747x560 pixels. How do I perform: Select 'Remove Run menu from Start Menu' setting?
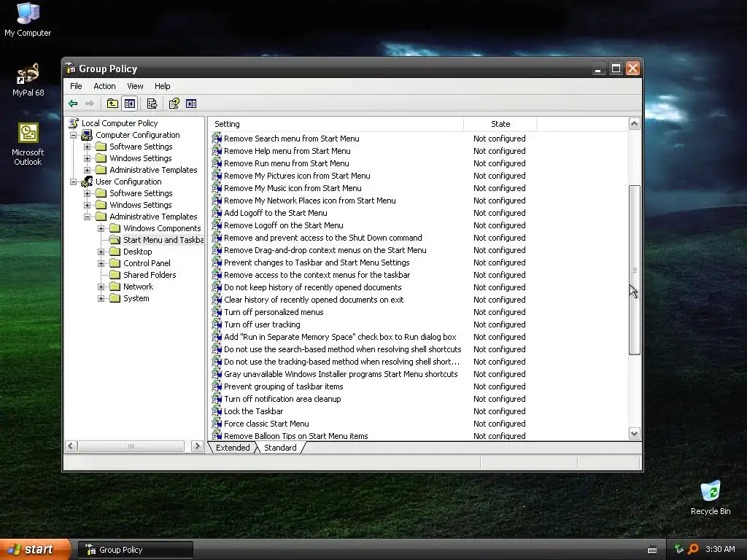pos(286,163)
